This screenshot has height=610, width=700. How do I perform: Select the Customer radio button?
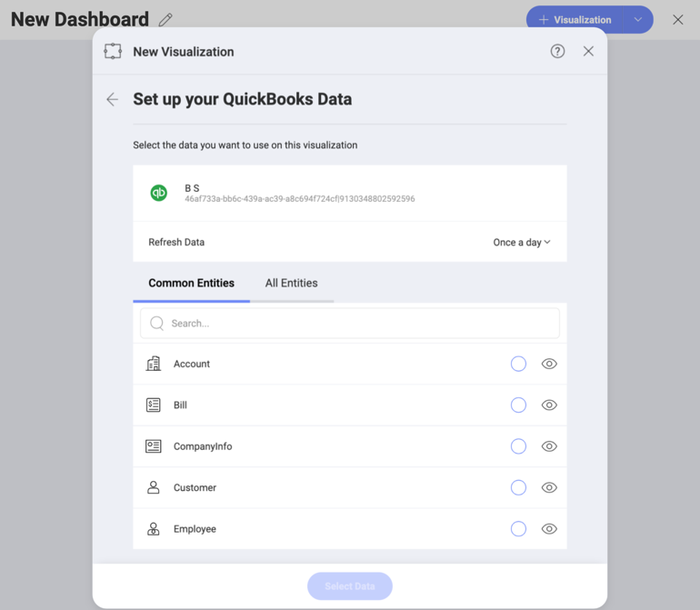(518, 488)
